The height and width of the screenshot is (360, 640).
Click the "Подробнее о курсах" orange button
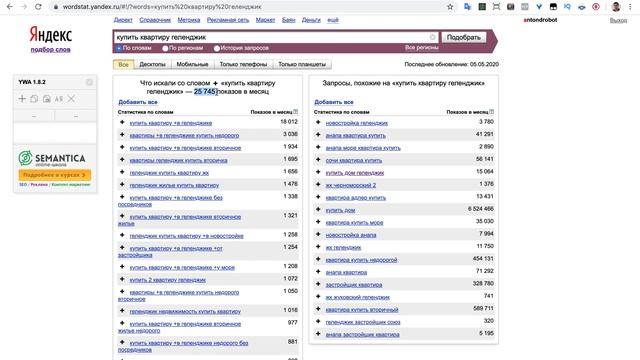coord(55,175)
